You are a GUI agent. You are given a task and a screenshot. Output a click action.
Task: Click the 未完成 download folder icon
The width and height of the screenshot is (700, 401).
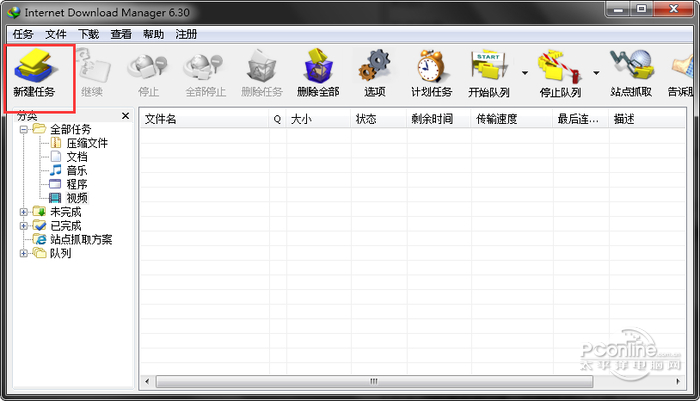(x=40, y=211)
